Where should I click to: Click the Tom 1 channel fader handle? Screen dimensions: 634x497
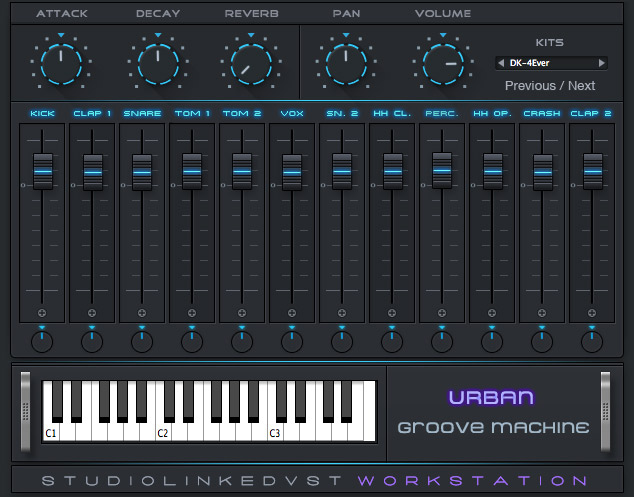point(192,171)
